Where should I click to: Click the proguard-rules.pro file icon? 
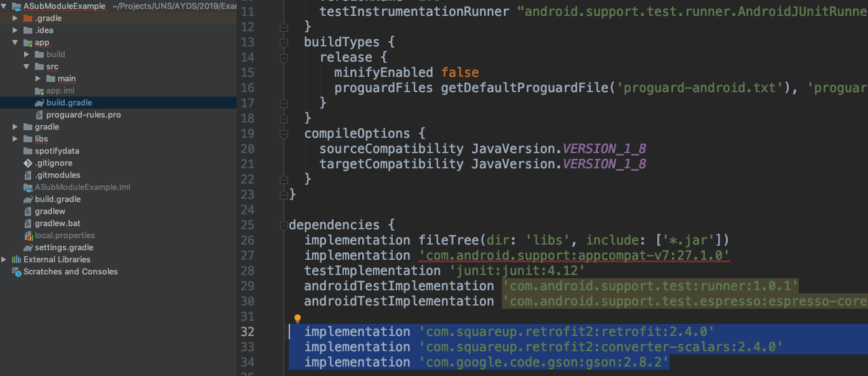click(x=39, y=115)
